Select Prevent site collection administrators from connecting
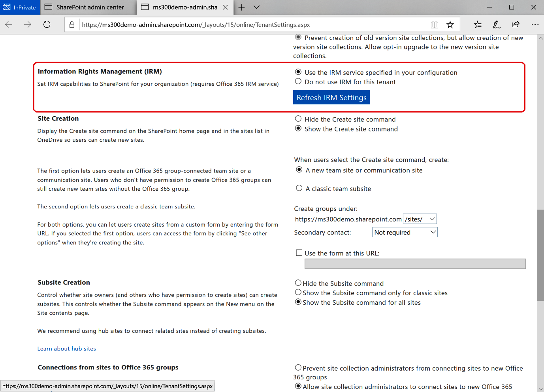 [x=298, y=368]
